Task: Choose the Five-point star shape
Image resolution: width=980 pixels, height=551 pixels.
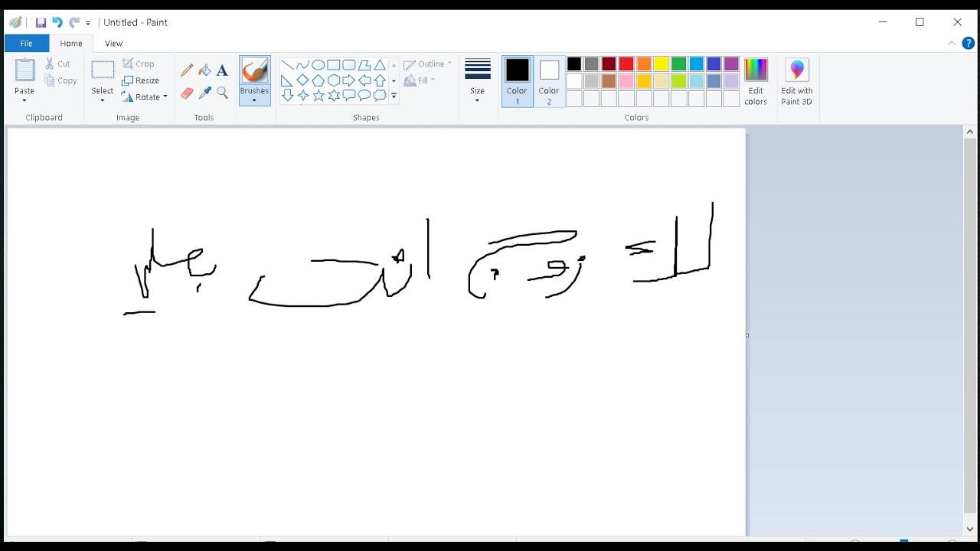Action: pyautogui.click(x=318, y=96)
